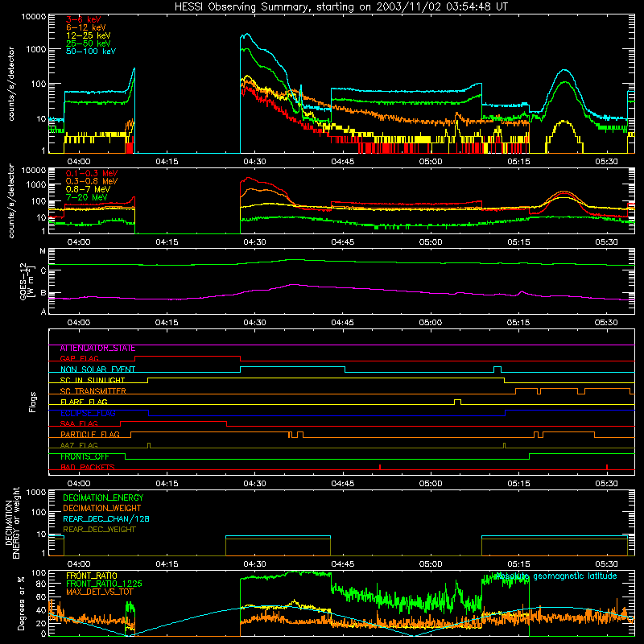This screenshot has width=644, height=644.
Task: Click the 0.1-0.3 MeV legend label
Action: (92, 173)
